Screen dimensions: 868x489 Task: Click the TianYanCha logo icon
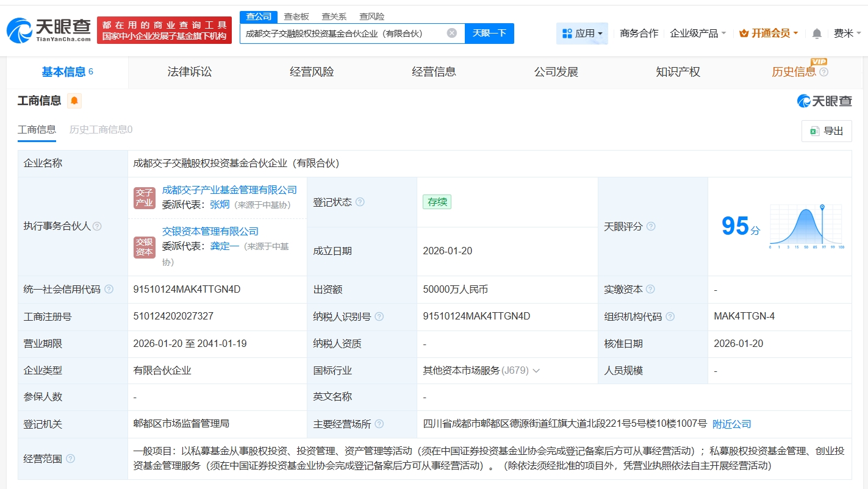pyautogui.click(x=20, y=30)
